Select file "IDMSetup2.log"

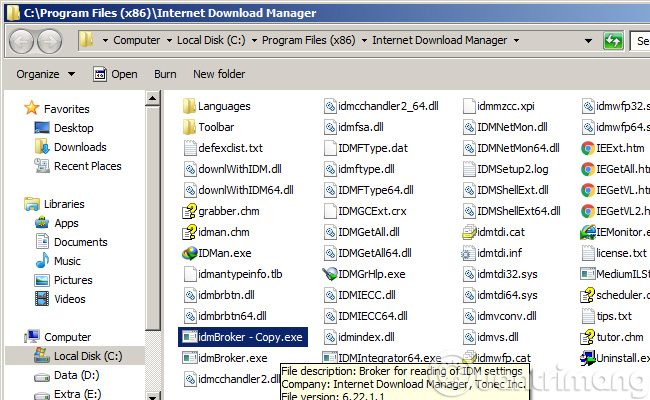click(513, 169)
